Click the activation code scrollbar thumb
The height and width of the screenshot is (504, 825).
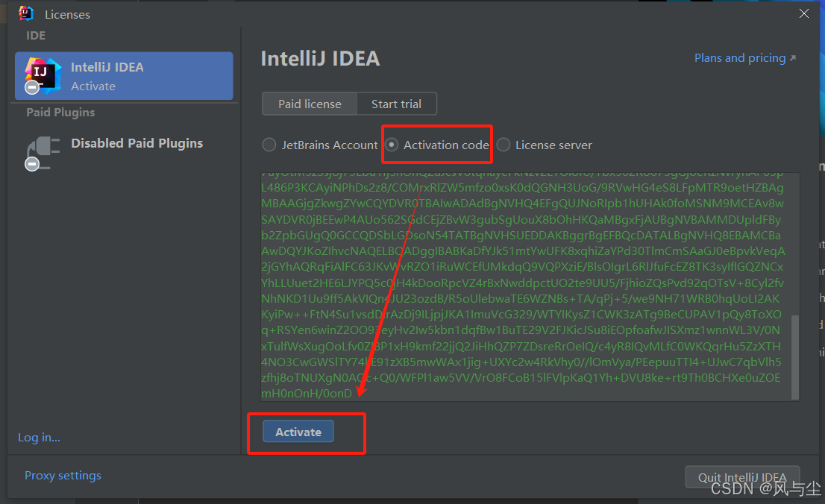tap(795, 356)
